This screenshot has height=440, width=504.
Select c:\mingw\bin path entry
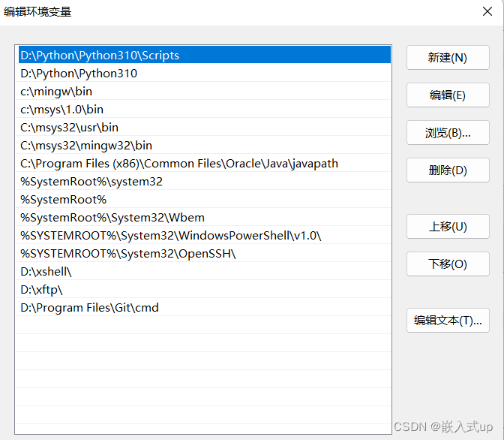[x=205, y=91]
